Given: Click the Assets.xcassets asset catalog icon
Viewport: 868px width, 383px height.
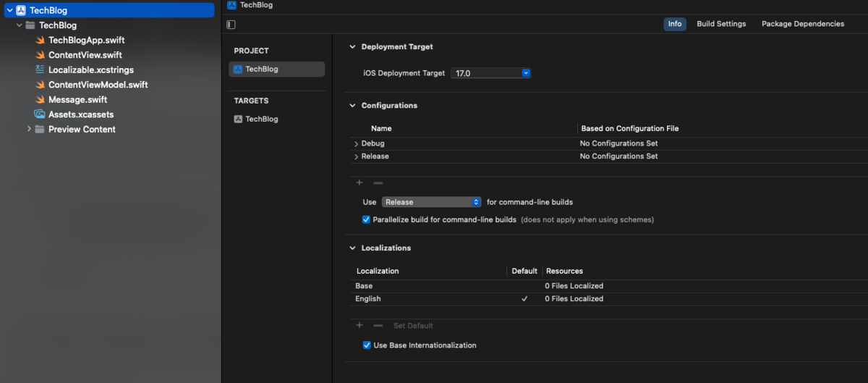Looking at the screenshot, I should point(41,114).
